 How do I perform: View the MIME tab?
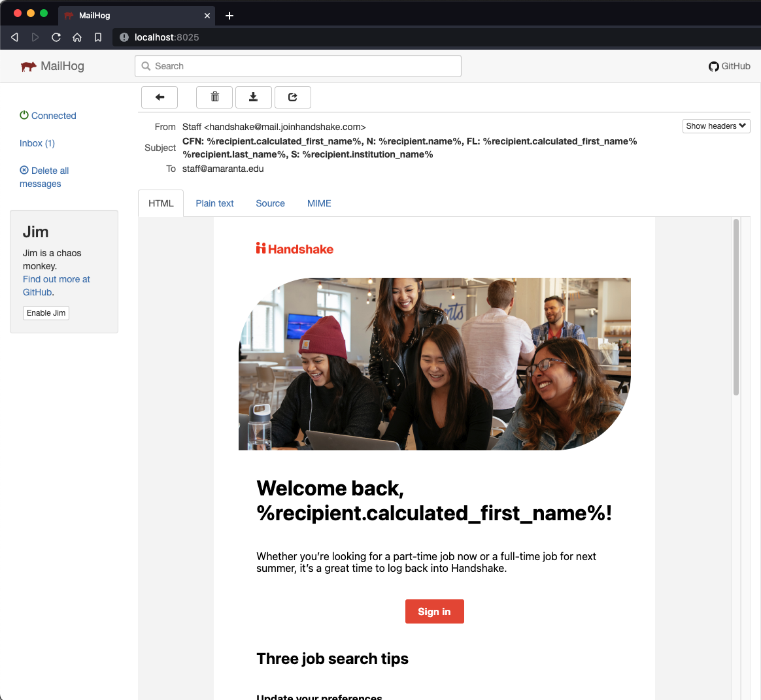(319, 203)
